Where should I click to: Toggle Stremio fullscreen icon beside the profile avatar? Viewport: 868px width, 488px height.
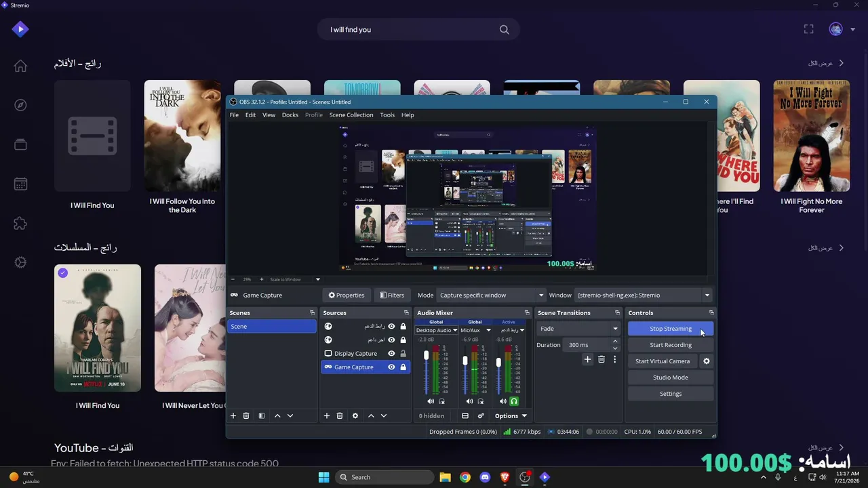pyautogui.click(x=808, y=29)
